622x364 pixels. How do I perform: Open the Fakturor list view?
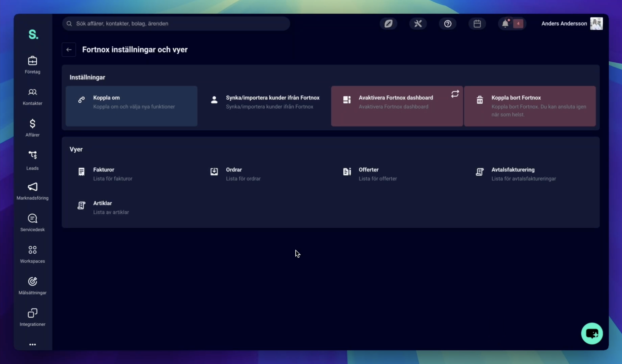pos(104,174)
